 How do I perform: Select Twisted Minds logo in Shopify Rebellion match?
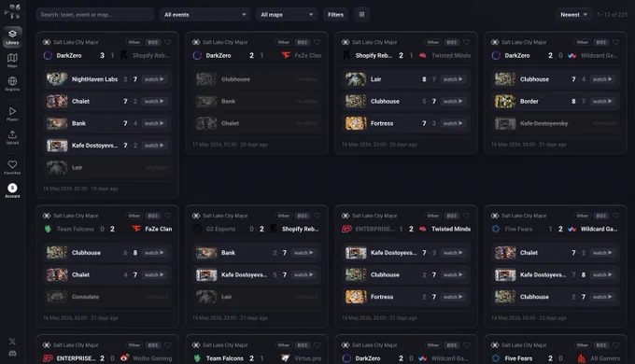[x=422, y=55]
